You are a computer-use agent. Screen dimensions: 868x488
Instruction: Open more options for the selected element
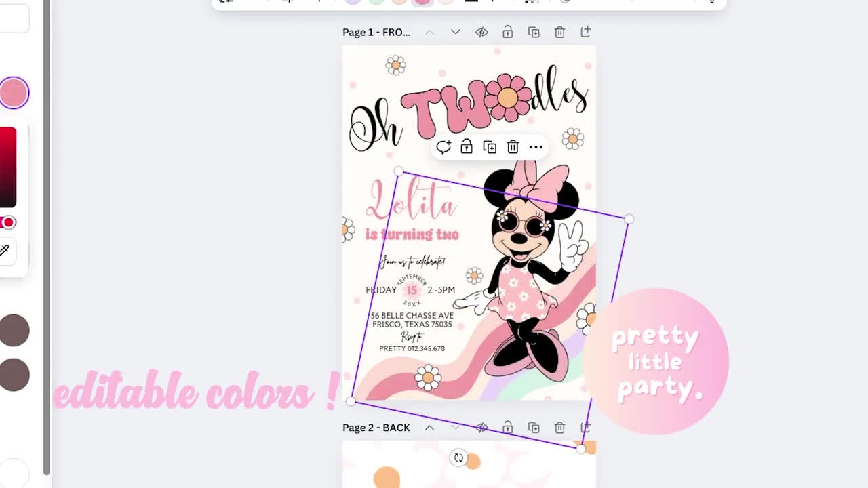pyautogui.click(x=536, y=147)
